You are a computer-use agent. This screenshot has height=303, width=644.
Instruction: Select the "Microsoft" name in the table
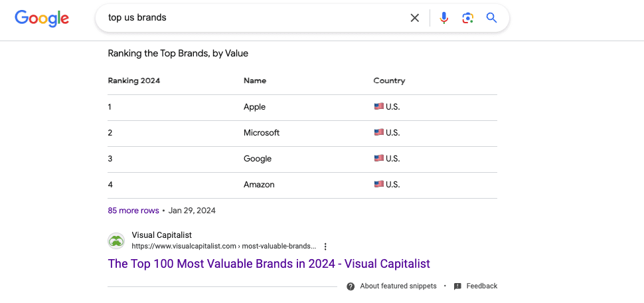262,133
